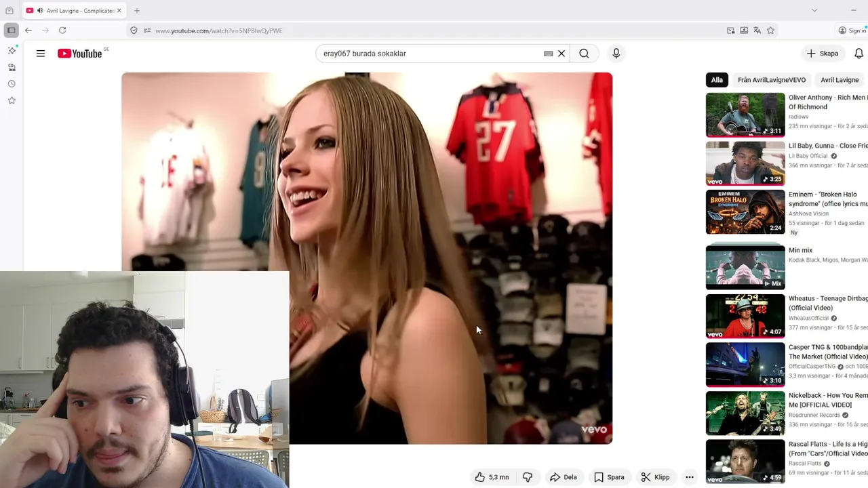Select the Från AvrilLavigneVEVO chip

pos(772,80)
